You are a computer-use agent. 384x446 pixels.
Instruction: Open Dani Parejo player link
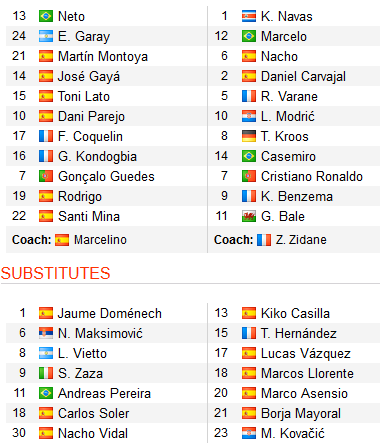[x=91, y=117]
